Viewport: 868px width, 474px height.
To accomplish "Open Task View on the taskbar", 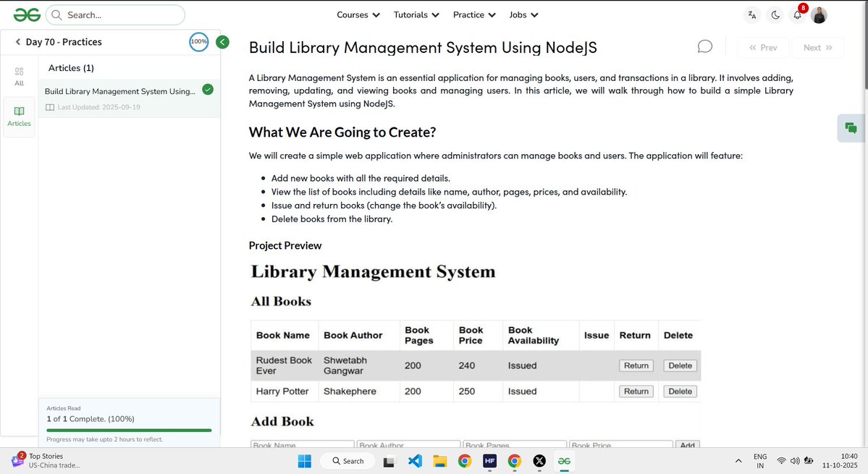I will pyautogui.click(x=389, y=461).
